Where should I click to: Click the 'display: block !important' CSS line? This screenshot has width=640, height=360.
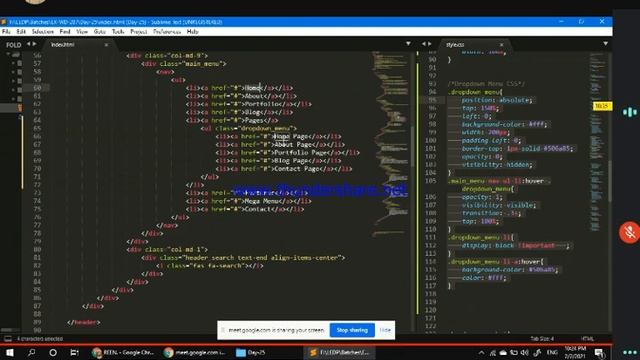(x=515, y=246)
